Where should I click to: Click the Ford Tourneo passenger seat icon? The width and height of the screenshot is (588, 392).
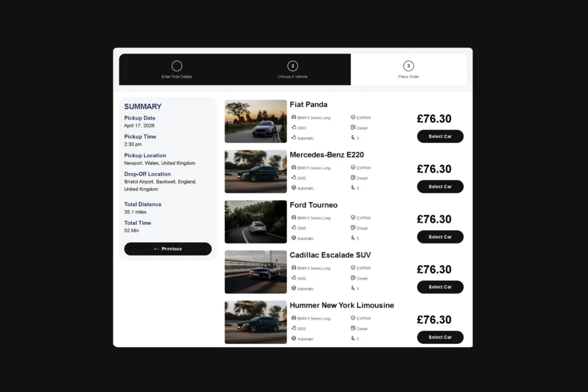point(353,238)
